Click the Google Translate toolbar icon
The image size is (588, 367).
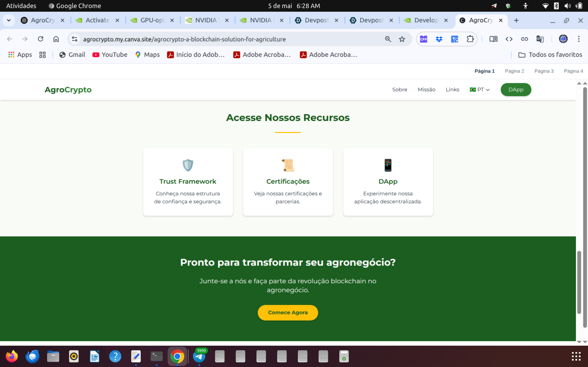tap(540, 39)
